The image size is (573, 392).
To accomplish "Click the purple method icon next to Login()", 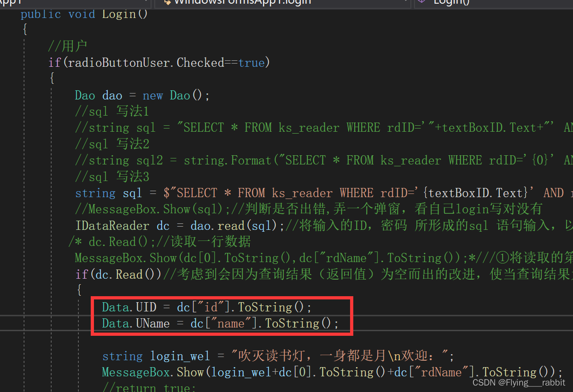I will coord(421,2).
